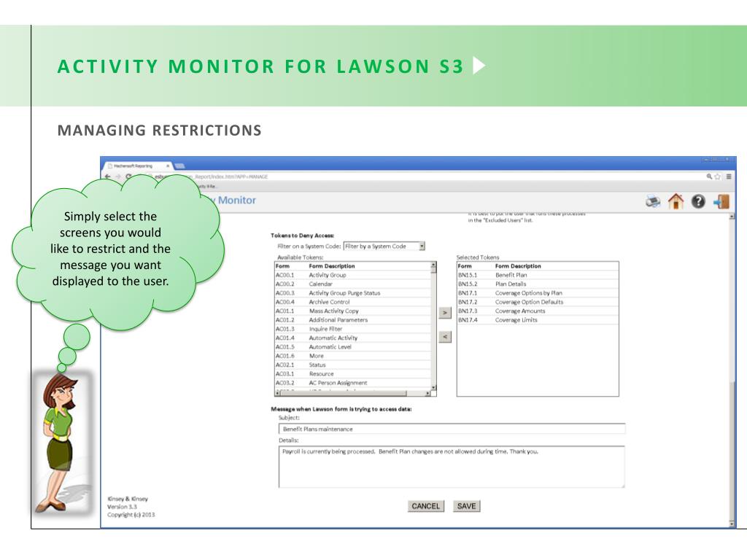Select AC01.4 Automatic Activity token

coord(352,338)
